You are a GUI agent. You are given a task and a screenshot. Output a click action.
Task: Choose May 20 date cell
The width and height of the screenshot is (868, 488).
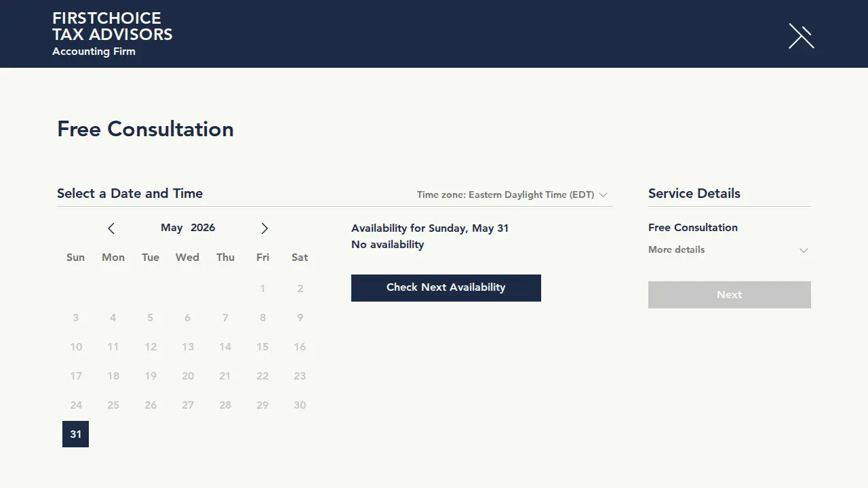(188, 376)
